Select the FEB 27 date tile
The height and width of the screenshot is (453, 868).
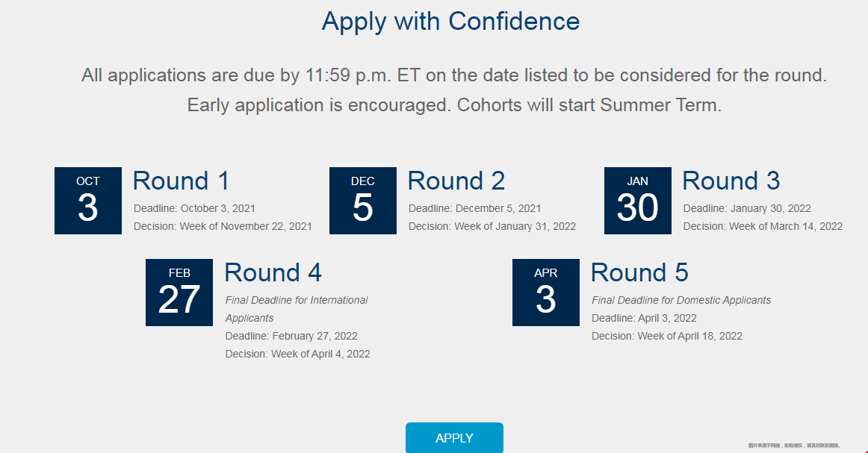179,293
